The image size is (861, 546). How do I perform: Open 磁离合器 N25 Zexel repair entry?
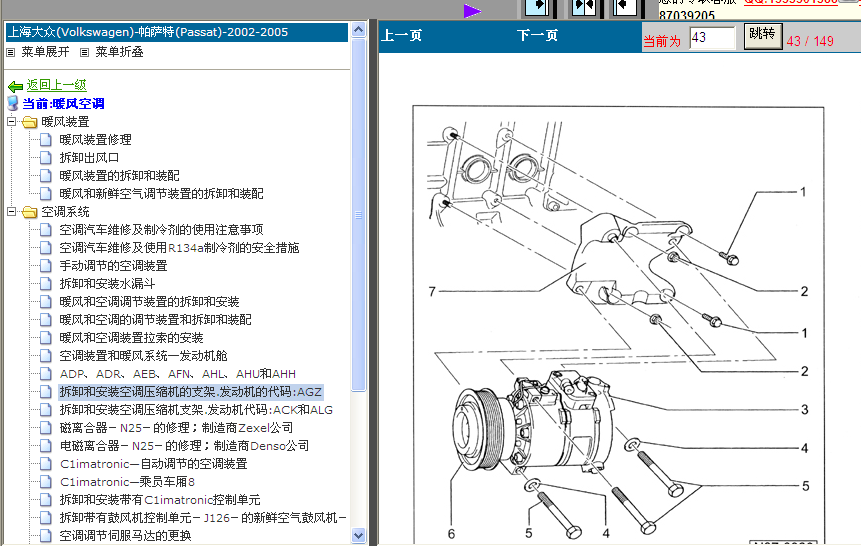(176, 428)
